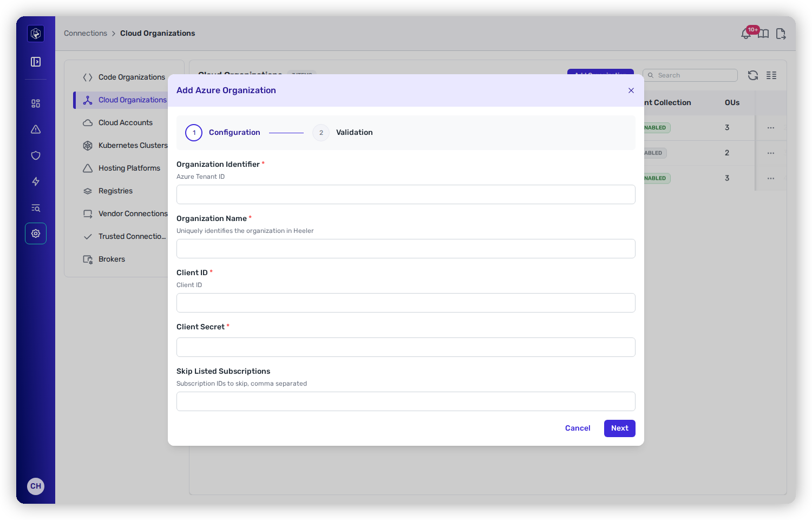This screenshot has width=812, height=520.
Task: Click the Search box in the table toolbar
Action: (690, 75)
